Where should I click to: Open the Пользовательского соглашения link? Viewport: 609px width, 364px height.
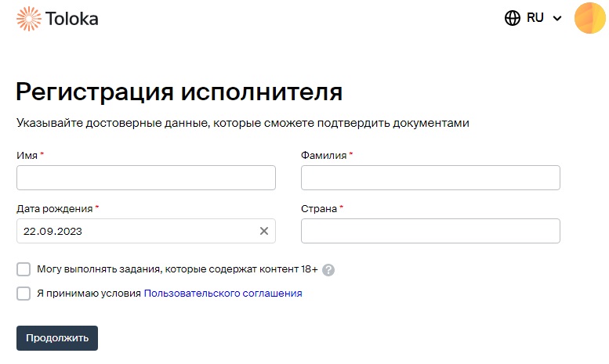tap(223, 294)
